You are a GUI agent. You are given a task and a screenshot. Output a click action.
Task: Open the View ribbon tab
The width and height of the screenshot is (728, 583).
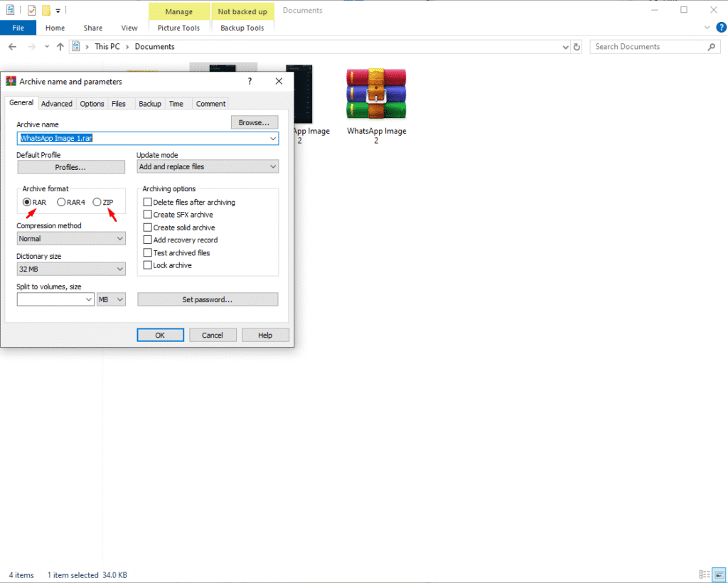(129, 28)
